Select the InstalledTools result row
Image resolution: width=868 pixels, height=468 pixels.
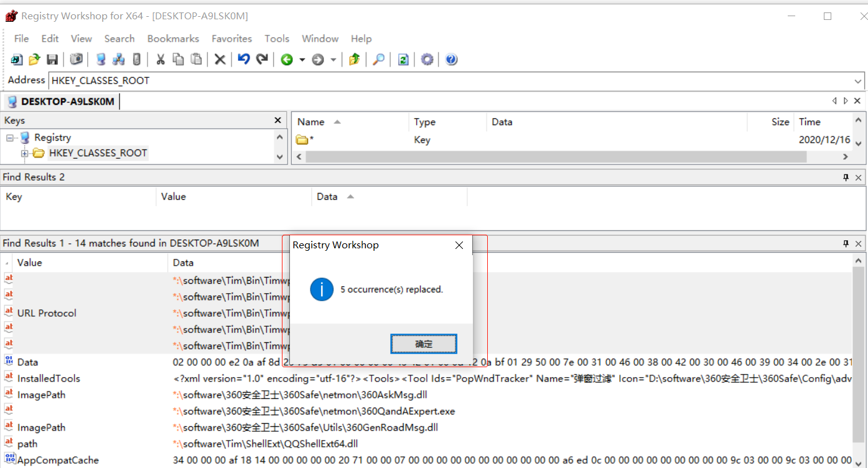pos(427,378)
